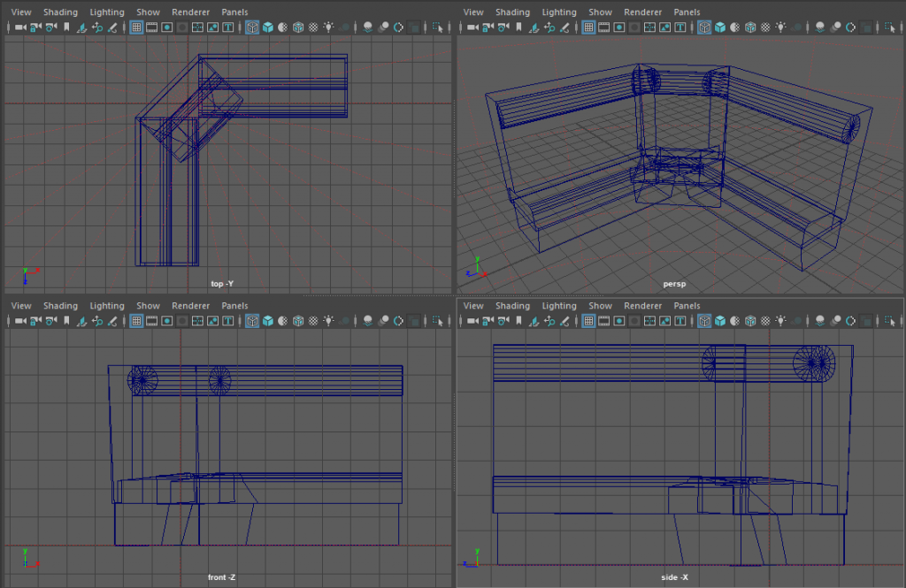Click Select Camera icon in top view

click(x=20, y=27)
